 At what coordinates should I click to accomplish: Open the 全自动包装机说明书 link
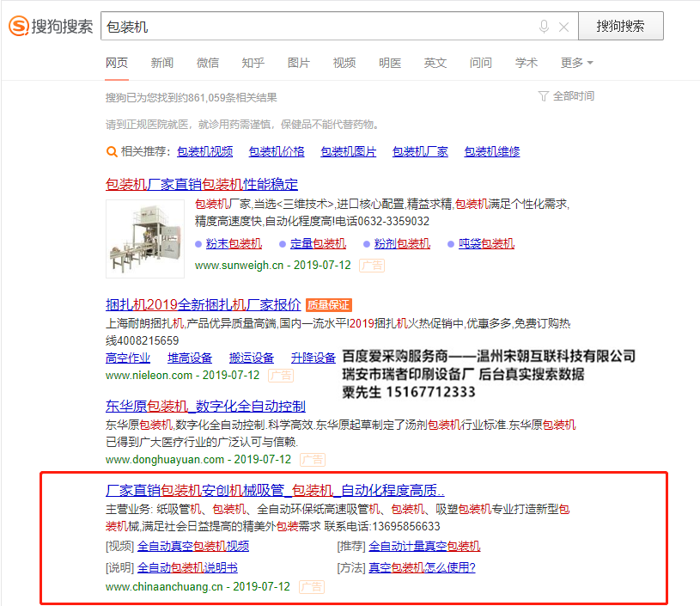pyautogui.click(x=187, y=567)
